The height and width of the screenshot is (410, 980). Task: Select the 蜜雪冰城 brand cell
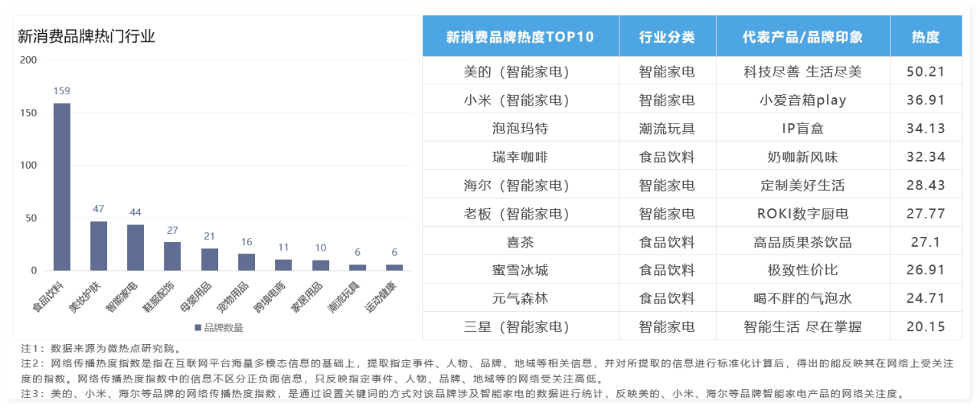click(x=521, y=270)
